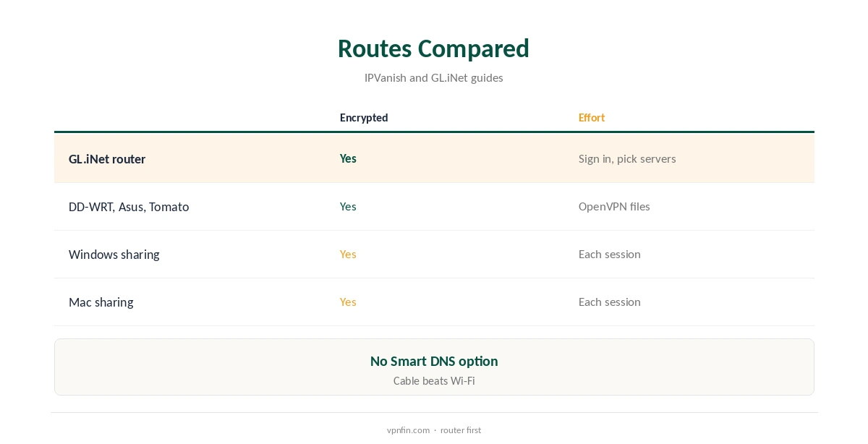Click 'Yes' in the GL.iNet router row
The width and height of the screenshot is (868, 444).
point(348,158)
